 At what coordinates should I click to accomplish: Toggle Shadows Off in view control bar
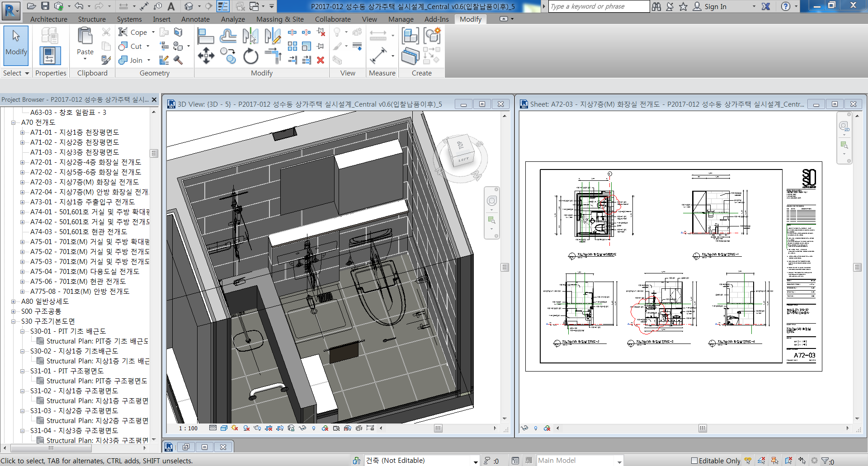point(246,428)
